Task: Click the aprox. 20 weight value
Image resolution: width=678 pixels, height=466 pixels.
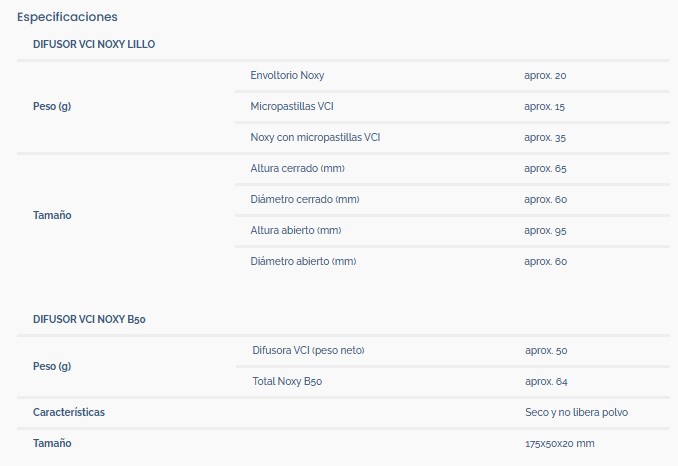Action: pos(545,76)
